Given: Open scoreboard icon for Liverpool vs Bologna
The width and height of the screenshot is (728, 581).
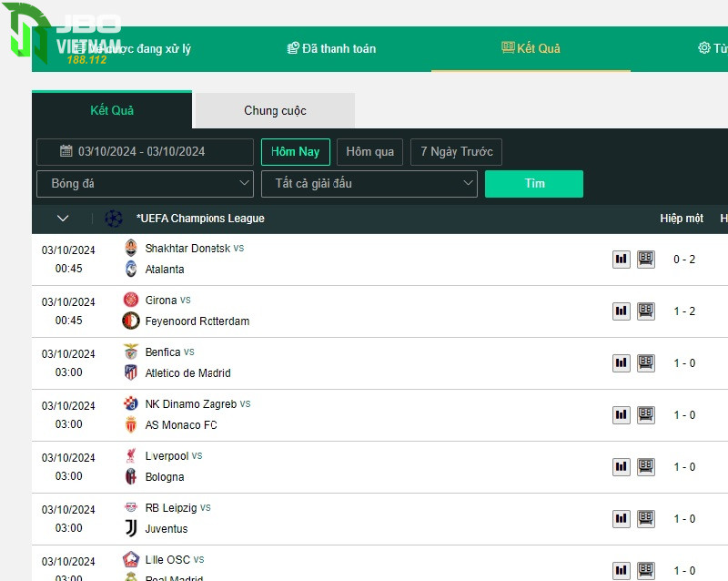Looking at the screenshot, I should click(646, 466).
